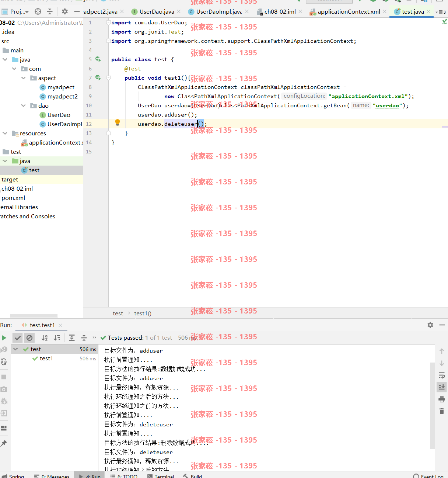Open the 6: TODO tool window
Viewport: 448px width, 478px height.
[124, 476]
